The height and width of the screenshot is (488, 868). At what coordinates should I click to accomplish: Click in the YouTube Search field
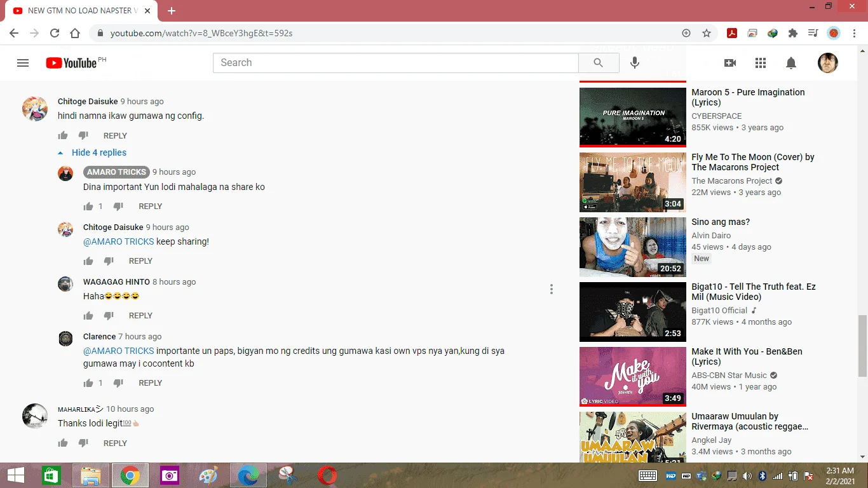(396, 63)
